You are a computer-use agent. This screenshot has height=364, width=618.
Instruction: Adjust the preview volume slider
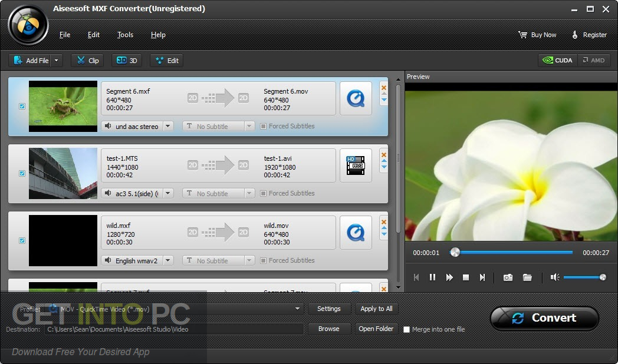coord(584,277)
